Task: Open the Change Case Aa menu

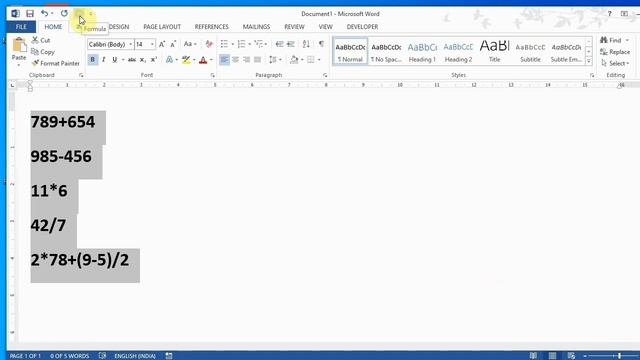Action: click(x=190, y=44)
